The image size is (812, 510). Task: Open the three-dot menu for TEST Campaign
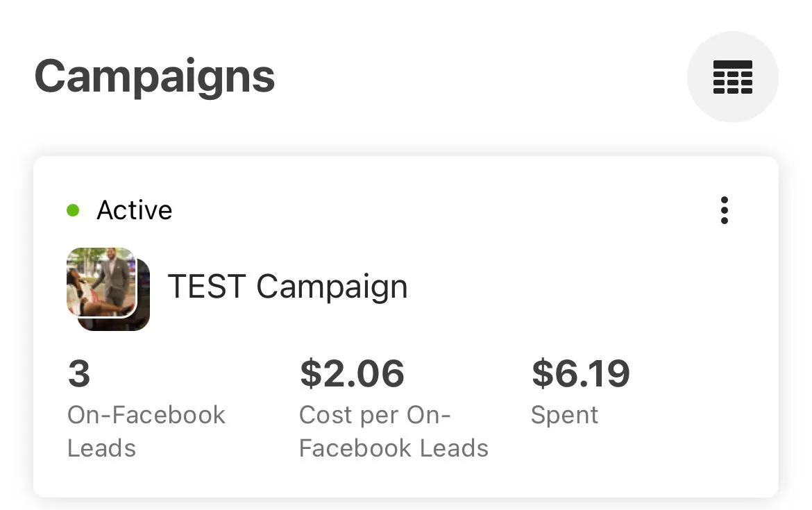pyautogui.click(x=724, y=210)
